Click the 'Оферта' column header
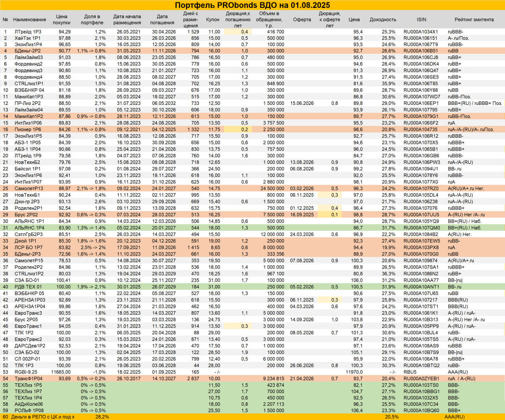 tap(302, 20)
